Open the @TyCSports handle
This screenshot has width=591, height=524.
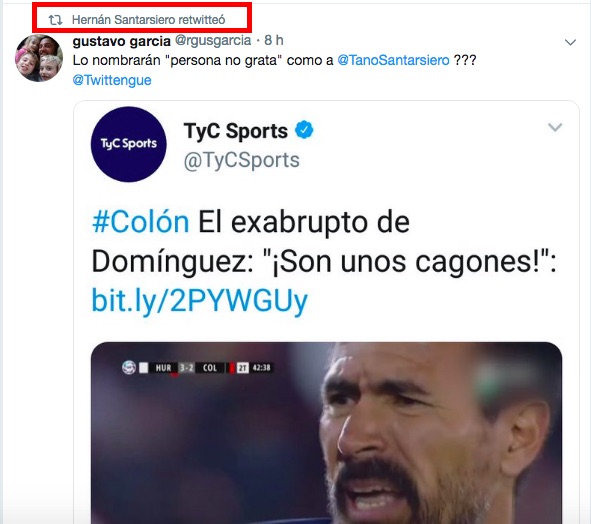click(242, 160)
